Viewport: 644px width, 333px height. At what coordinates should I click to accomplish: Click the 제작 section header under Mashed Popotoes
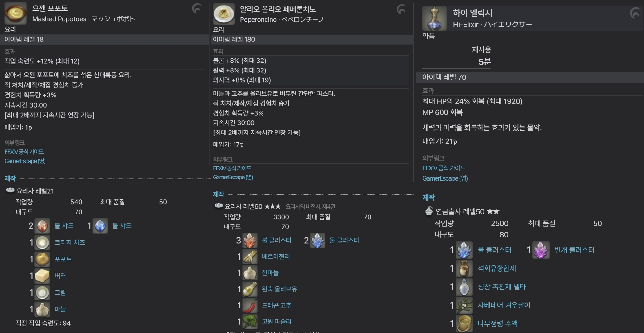click(x=10, y=178)
